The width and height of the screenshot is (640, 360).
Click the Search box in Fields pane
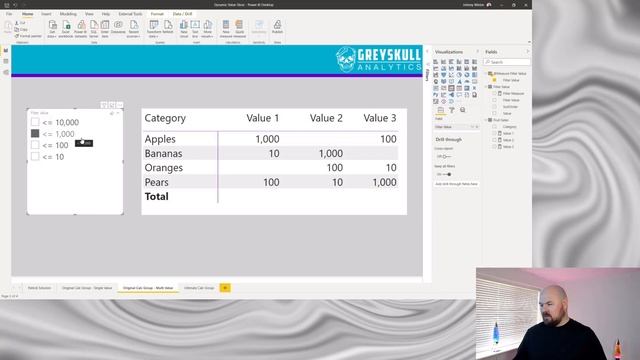click(x=507, y=62)
